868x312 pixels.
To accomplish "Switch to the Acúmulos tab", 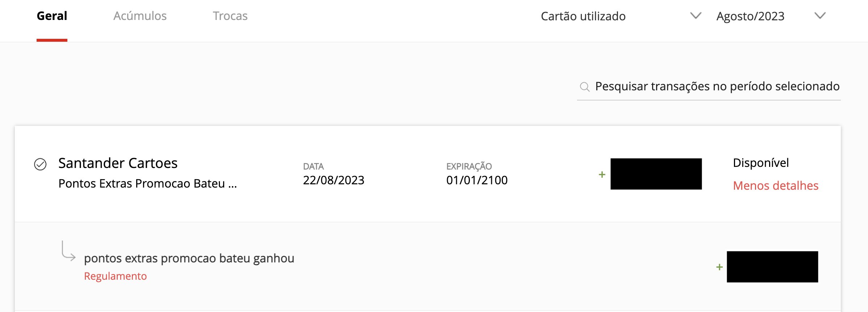I will [140, 16].
